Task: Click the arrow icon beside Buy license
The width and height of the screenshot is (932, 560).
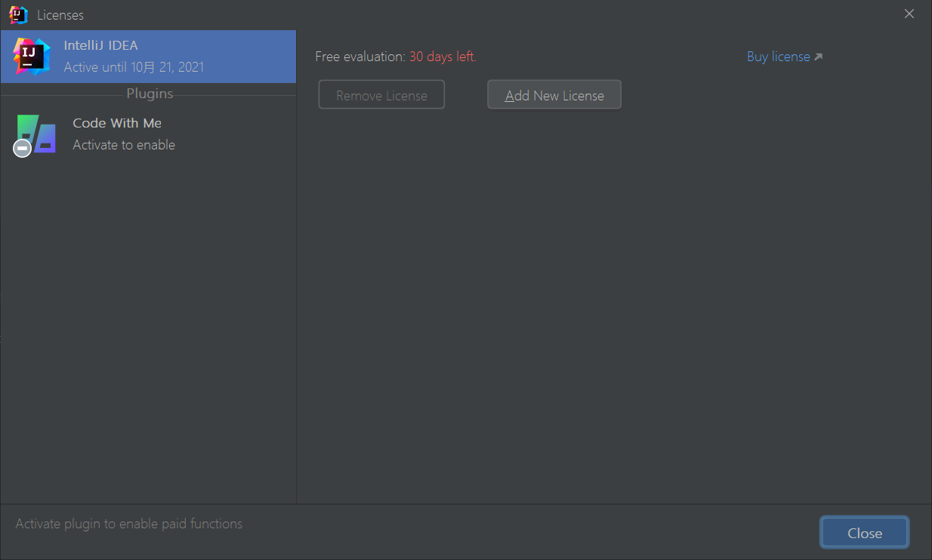Action: click(x=818, y=57)
